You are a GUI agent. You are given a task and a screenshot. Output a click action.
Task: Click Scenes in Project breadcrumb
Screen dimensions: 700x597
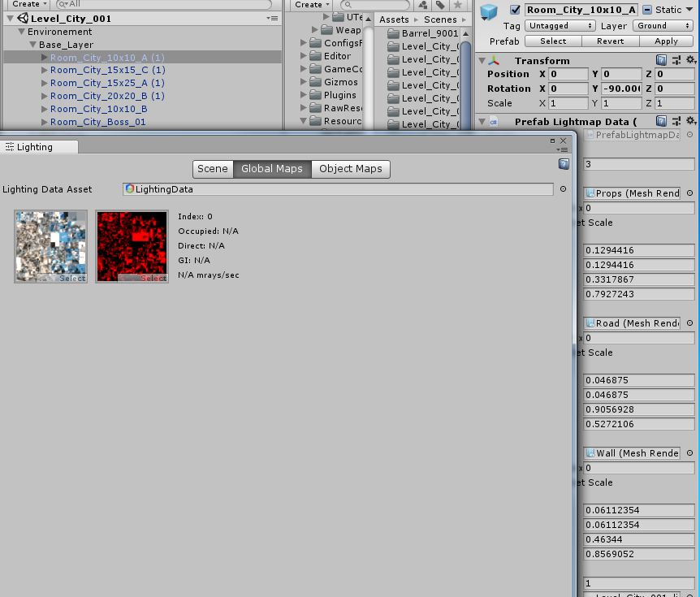[440, 19]
